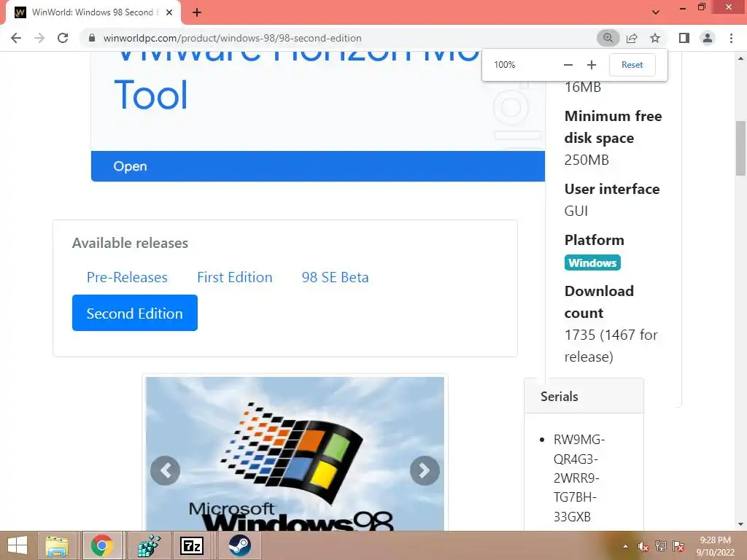This screenshot has height=560, width=747.
Task: Open network status tray icon
Action: click(661, 546)
